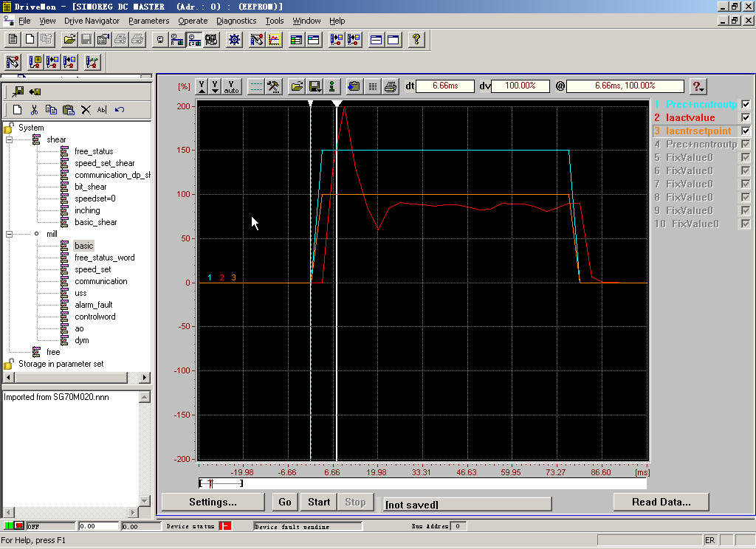Screen dimensions: 756x549
Task: Click the blue gear toolbar icon
Action: pos(234,39)
